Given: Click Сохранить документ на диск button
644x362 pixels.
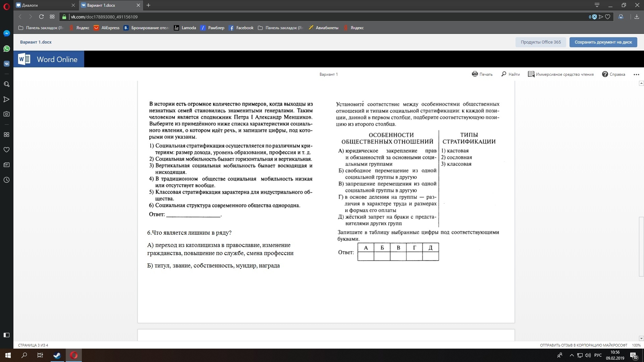Looking at the screenshot, I should coord(603,42).
